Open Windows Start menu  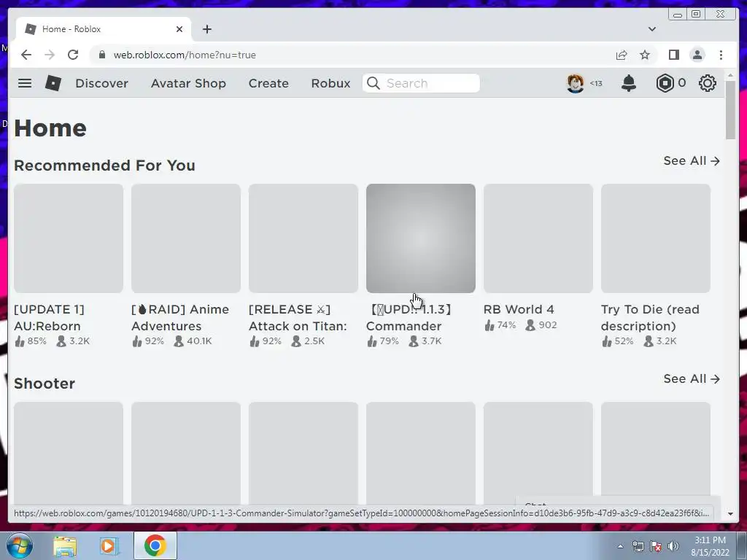(x=20, y=545)
